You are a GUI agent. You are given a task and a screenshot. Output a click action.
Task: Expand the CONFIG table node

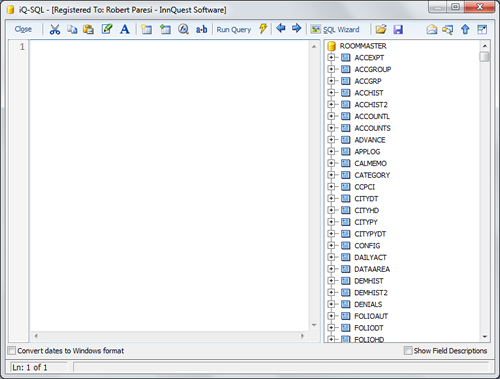point(331,245)
